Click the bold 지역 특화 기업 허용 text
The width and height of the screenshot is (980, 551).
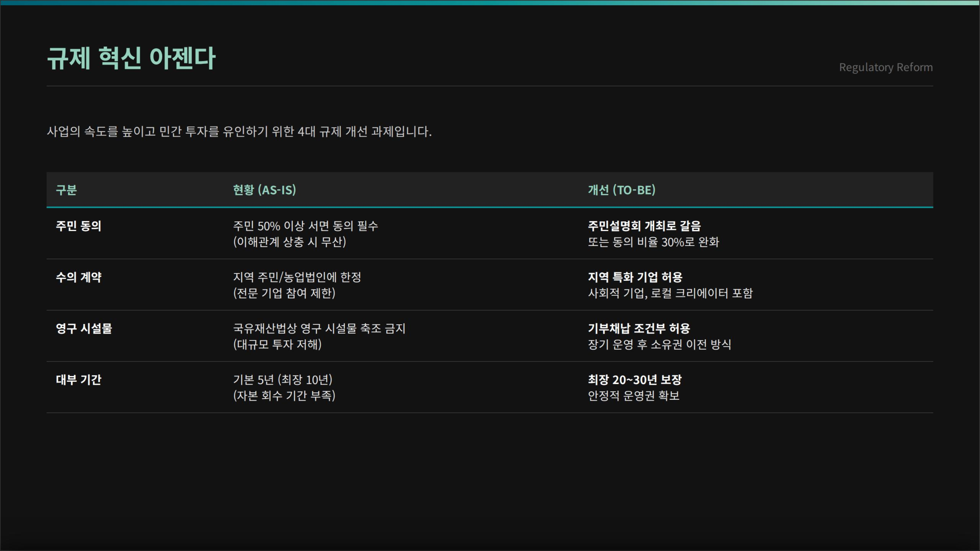[635, 277]
